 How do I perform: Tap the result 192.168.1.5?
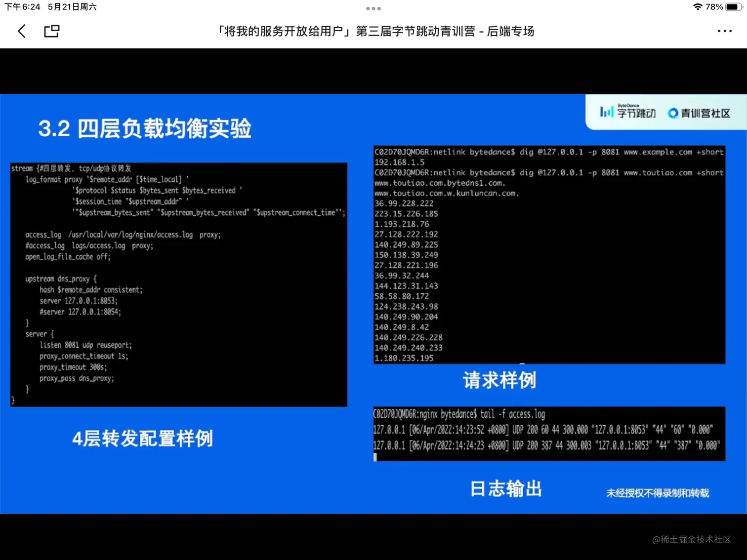tap(399, 162)
